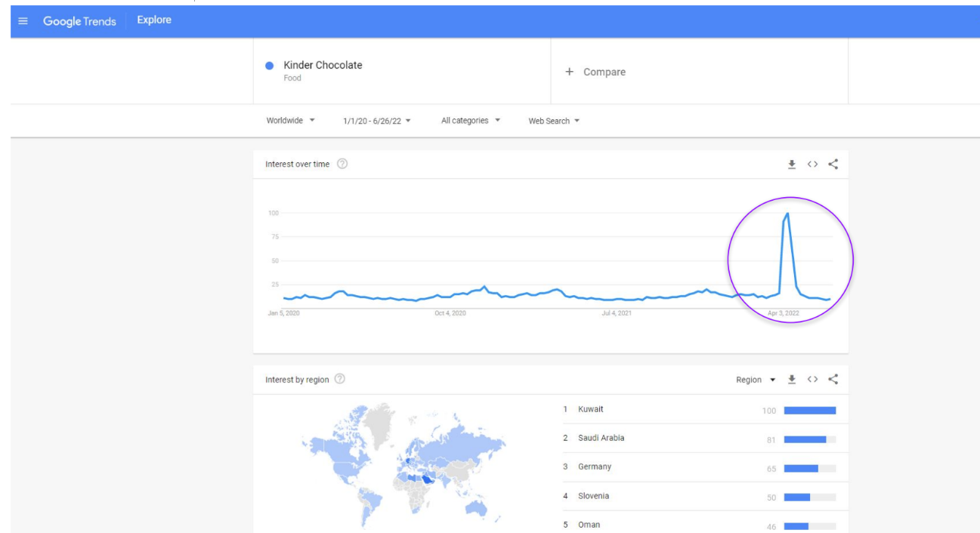Share the Interest by region card
The height and width of the screenshot is (533, 980).
tap(833, 379)
